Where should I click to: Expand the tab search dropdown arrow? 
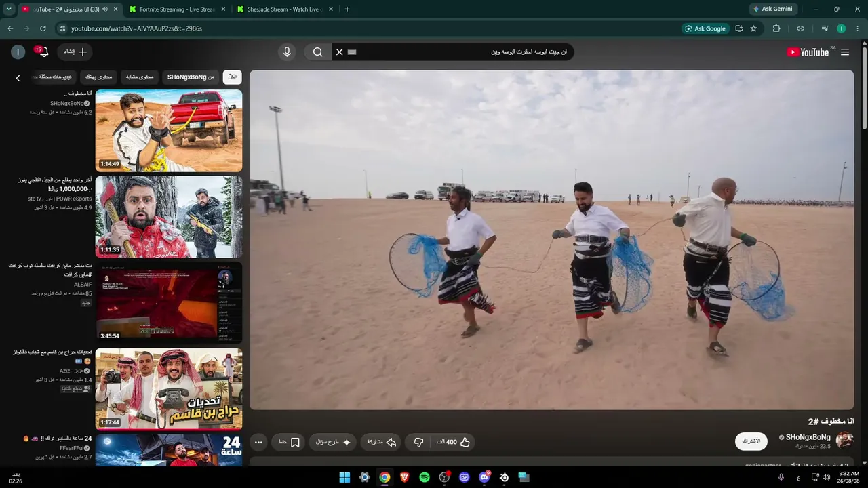[x=9, y=9]
